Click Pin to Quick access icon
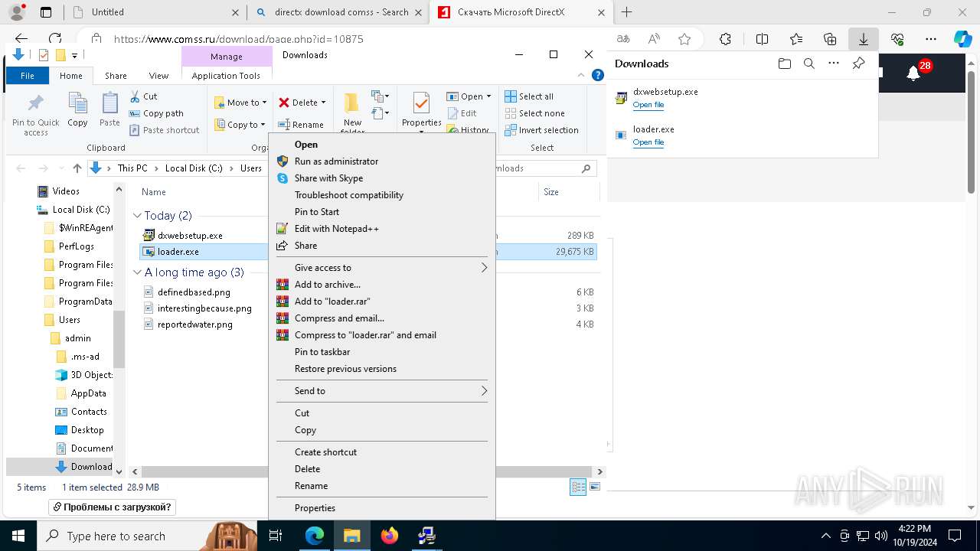Screen dimensions: 980x551 (35, 115)
